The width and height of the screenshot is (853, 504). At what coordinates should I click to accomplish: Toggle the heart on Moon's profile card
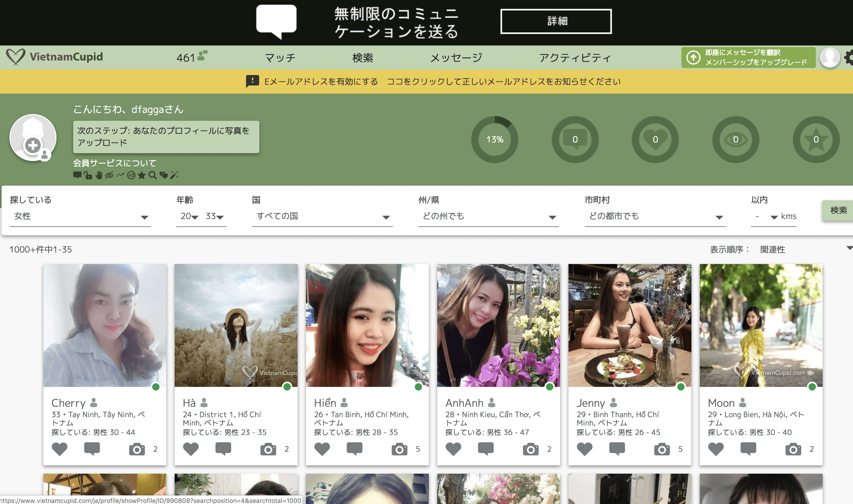coord(716,449)
